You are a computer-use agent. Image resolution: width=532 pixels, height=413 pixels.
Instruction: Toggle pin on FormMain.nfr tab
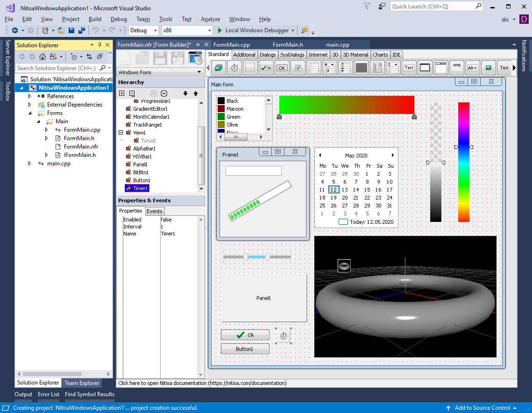(198, 44)
